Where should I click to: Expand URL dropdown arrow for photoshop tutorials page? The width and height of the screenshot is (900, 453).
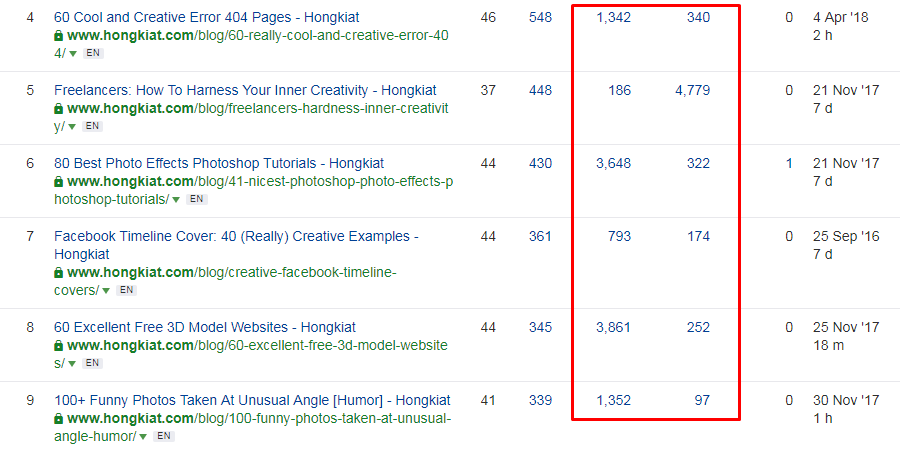[176, 200]
